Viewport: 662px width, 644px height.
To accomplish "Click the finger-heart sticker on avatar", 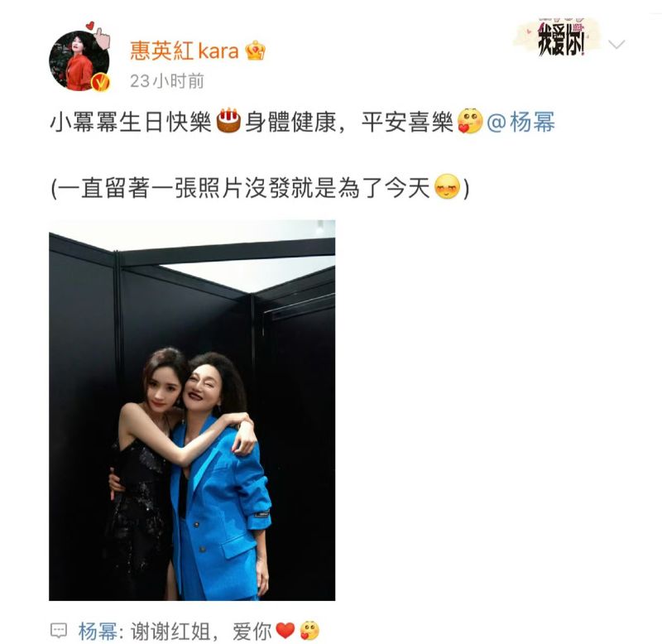I will click(x=98, y=32).
